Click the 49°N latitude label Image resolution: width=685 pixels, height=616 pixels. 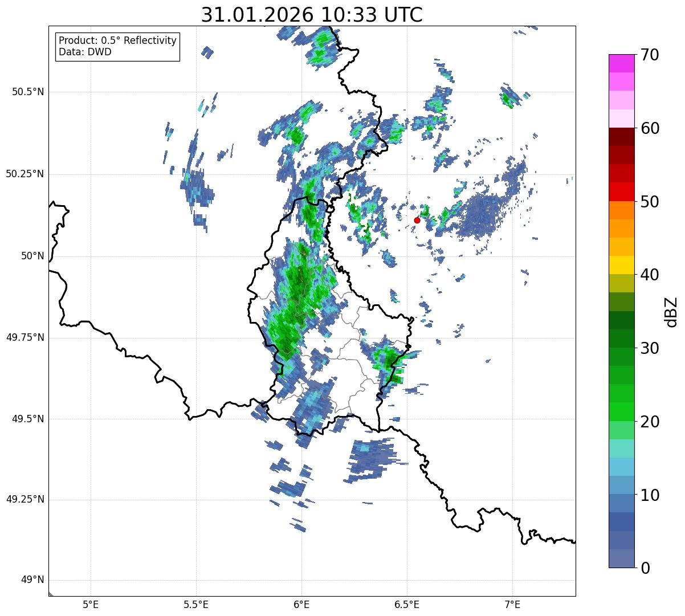click(x=33, y=580)
